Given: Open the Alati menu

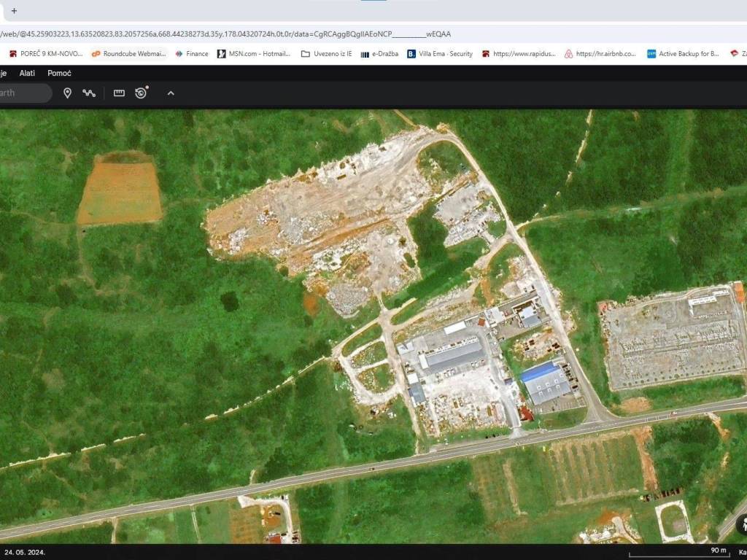Looking at the screenshot, I should [x=27, y=73].
